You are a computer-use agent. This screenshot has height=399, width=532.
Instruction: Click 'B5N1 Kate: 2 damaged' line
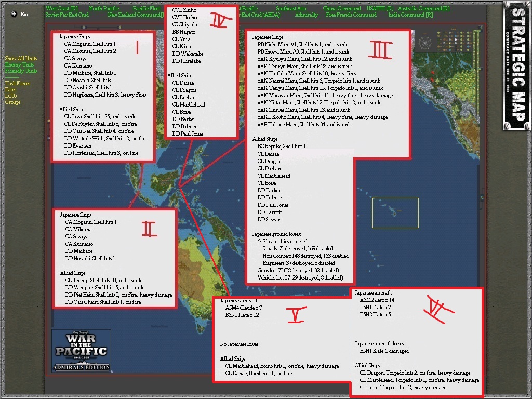pos(384,351)
